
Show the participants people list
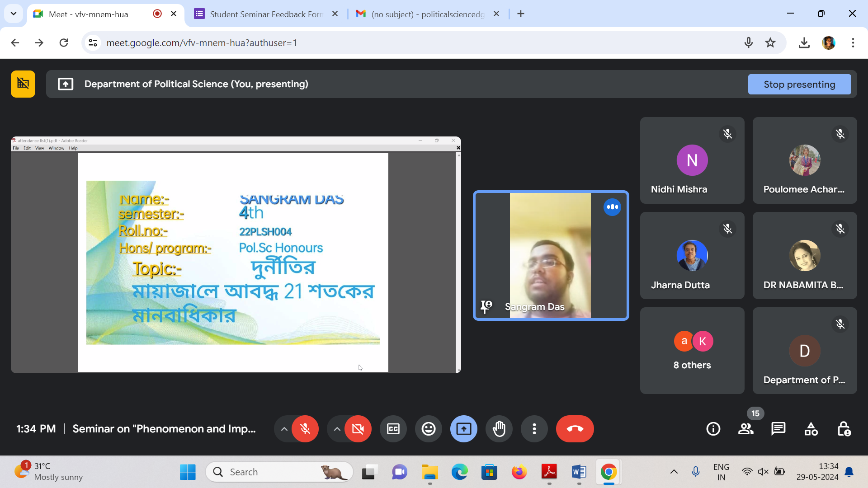[x=746, y=429]
